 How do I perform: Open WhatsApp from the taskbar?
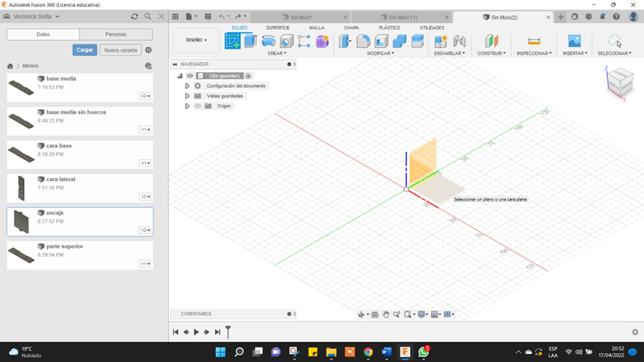[424, 352]
